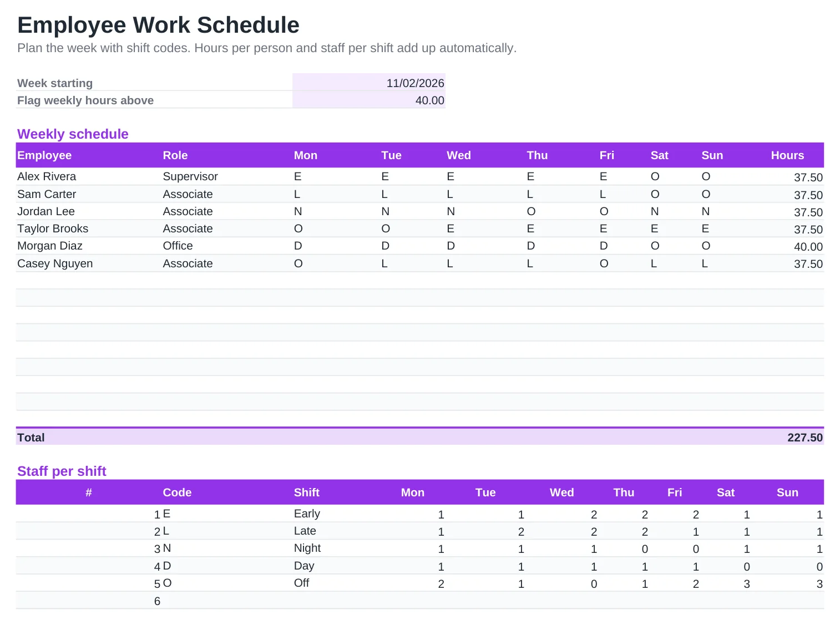This screenshot has height=625, width=840.
Task: Click the Hours column header
Action: click(787, 155)
